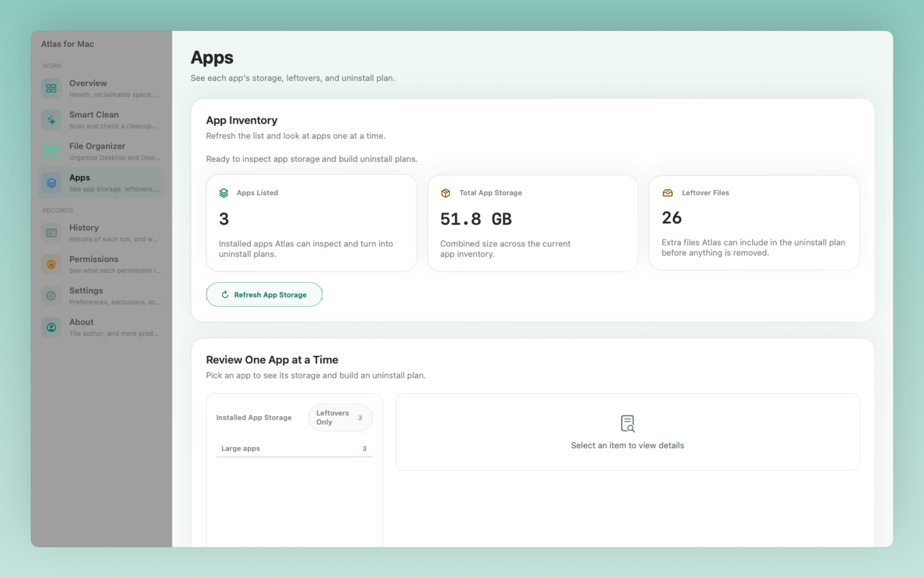Click the Total App Storage box icon
This screenshot has height=578, width=924.
pyautogui.click(x=446, y=193)
